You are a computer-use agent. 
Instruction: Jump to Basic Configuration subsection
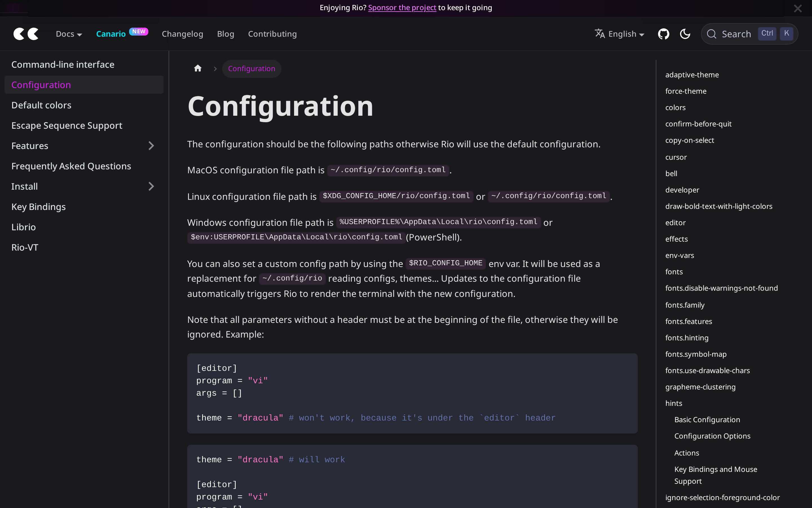(x=707, y=420)
